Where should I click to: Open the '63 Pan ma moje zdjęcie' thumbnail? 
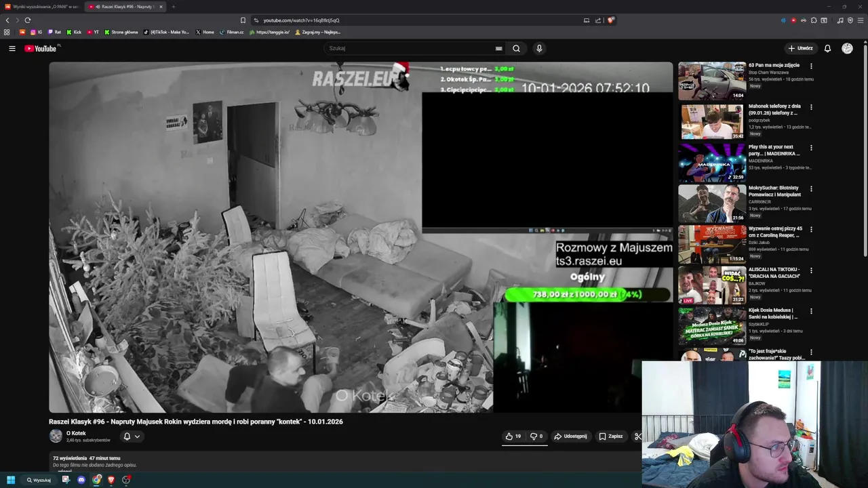click(712, 81)
